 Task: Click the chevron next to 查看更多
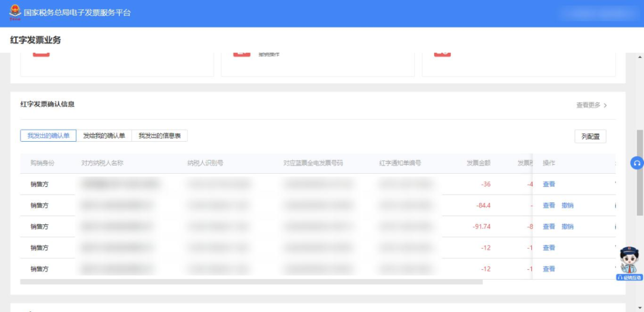(x=605, y=105)
